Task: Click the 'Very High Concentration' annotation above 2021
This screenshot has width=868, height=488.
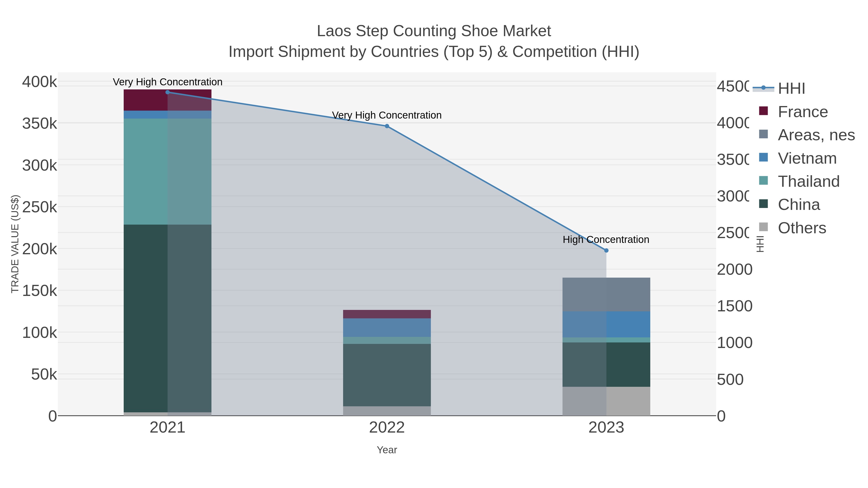Action: (168, 82)
